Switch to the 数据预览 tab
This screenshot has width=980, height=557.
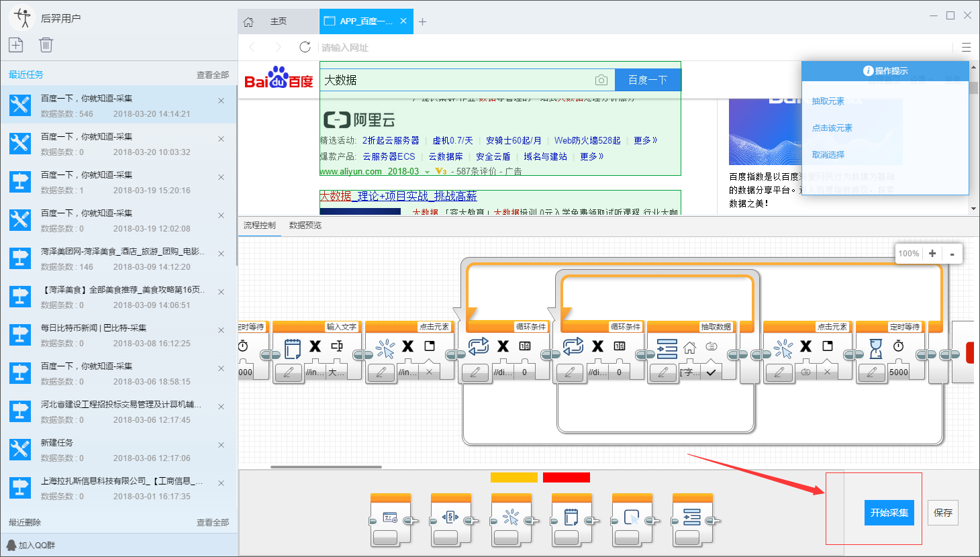point(305,225)
